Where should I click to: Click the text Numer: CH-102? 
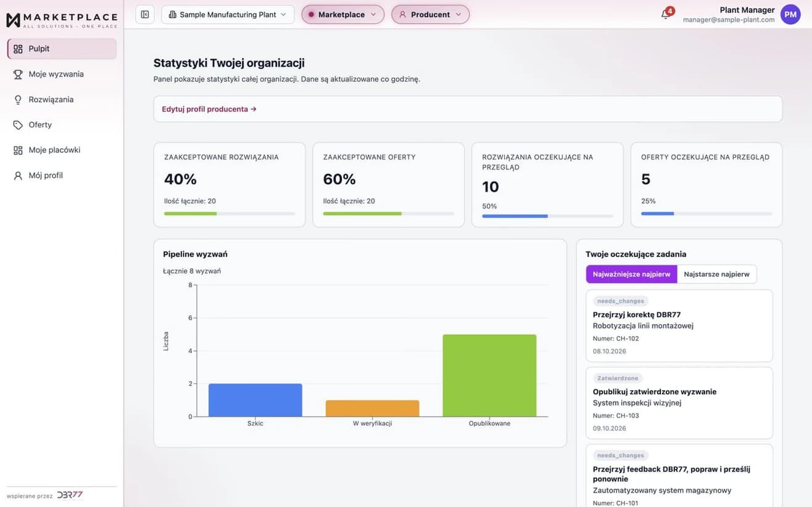pos(616,339)
